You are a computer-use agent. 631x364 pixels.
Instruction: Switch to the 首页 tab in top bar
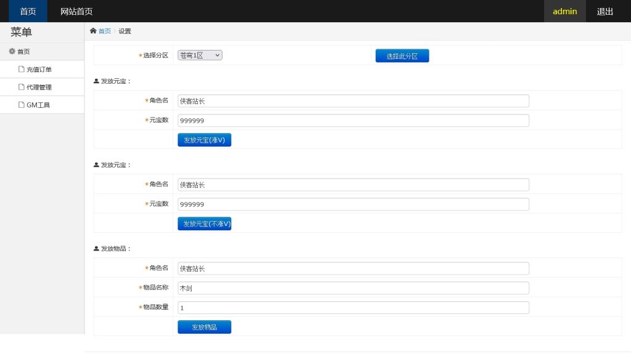(27, 10)
